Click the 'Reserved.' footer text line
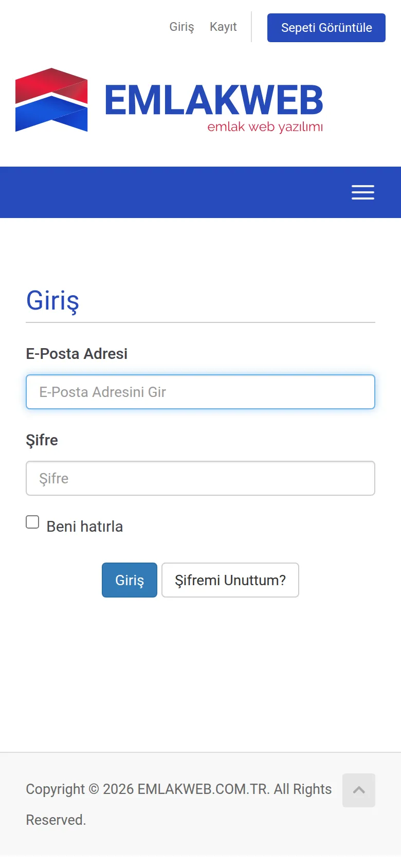 [56, 820]
